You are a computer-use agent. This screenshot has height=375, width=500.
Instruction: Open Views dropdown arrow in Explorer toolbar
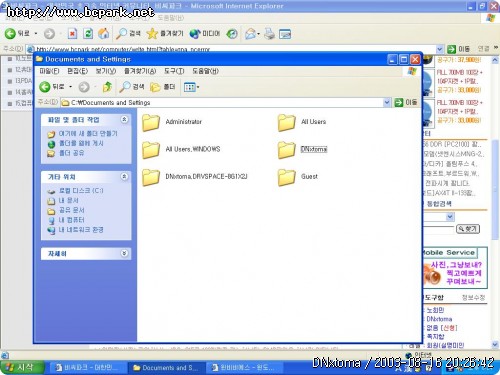pos(198,87)
